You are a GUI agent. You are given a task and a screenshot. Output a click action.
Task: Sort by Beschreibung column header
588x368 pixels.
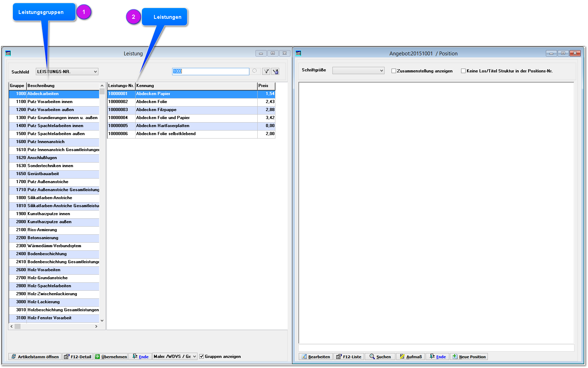point(63,86)
